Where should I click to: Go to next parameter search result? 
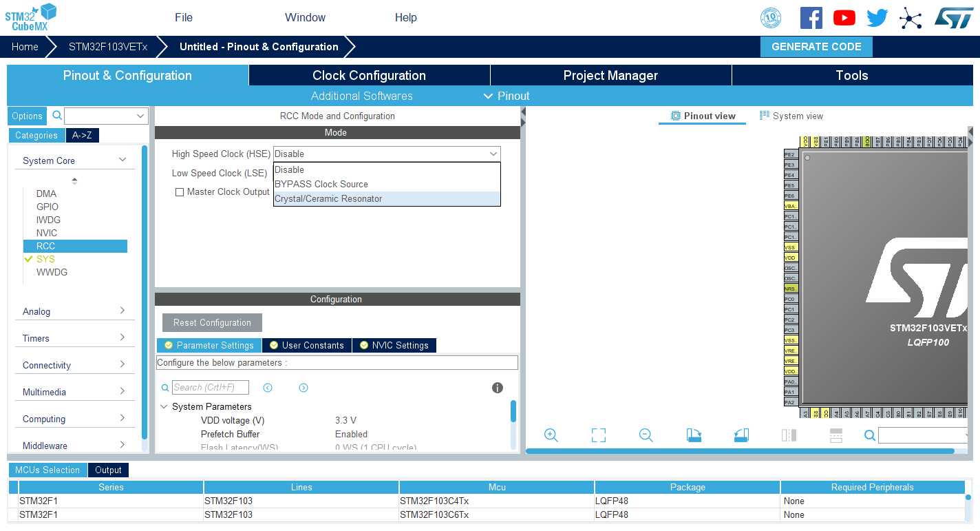tap(303, 388)
